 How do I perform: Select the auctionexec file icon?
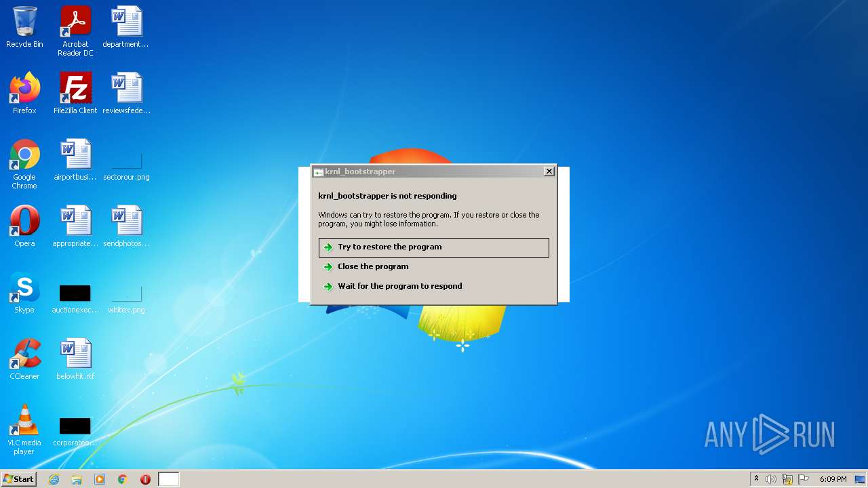pyautogui.click(x=75, y=298)
